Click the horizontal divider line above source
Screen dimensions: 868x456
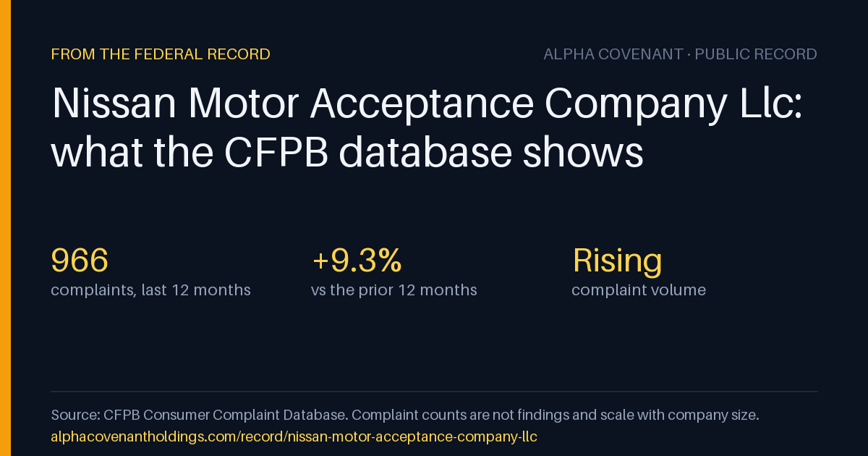point(434,392)
